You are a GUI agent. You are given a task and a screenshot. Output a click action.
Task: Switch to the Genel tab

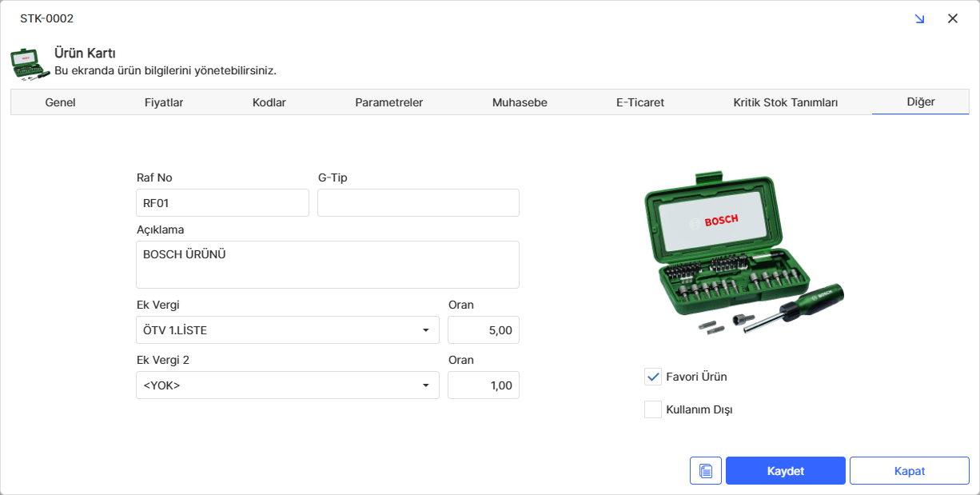click(61, 102)
